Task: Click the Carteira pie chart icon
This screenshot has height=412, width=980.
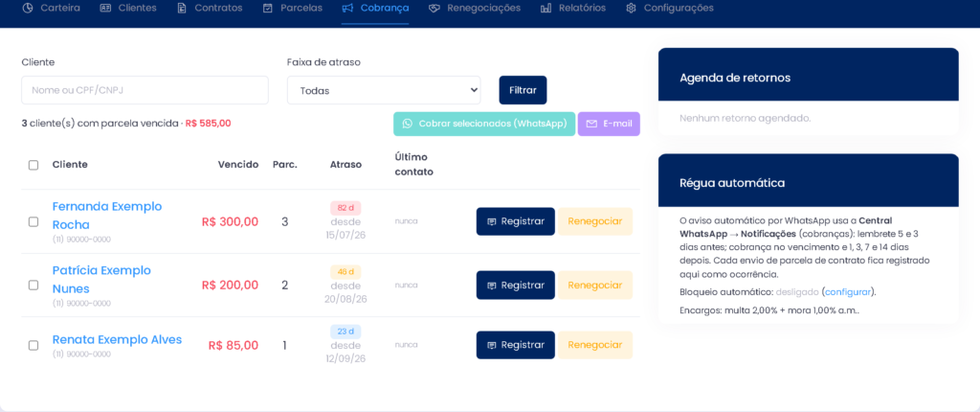Action: click(28, 8)
